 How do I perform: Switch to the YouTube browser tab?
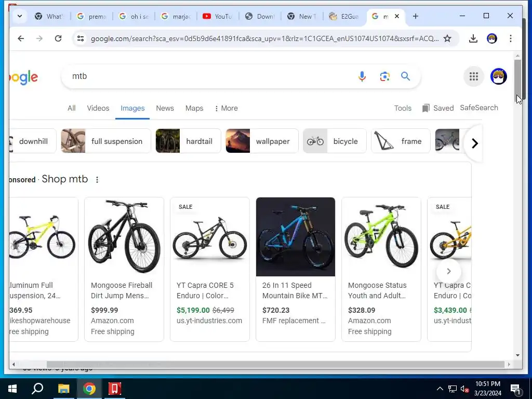218,16
